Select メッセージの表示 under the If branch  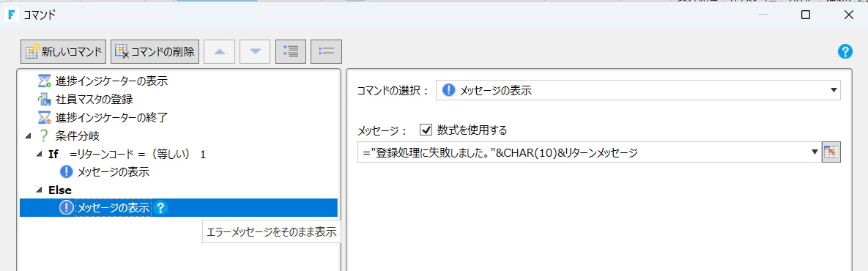114,172
